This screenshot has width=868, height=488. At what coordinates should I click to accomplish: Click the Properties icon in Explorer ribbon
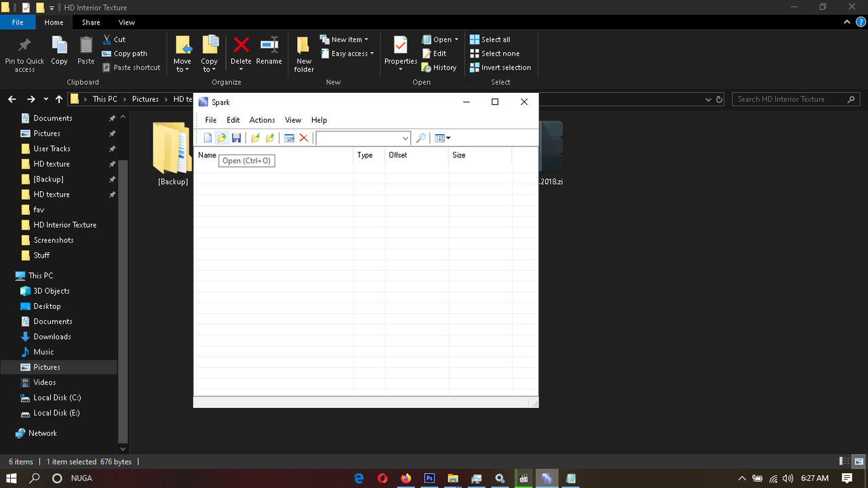click(x=401, y=46)
